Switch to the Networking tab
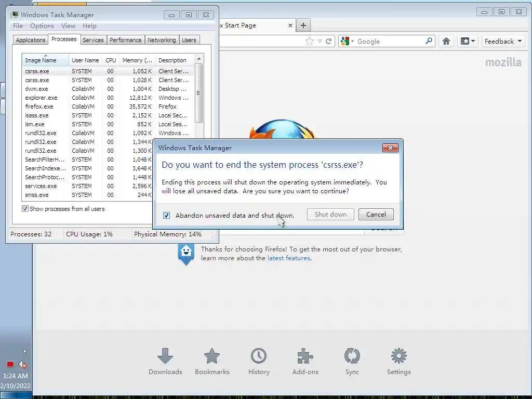532x399 pixels. tap(162, 40)
